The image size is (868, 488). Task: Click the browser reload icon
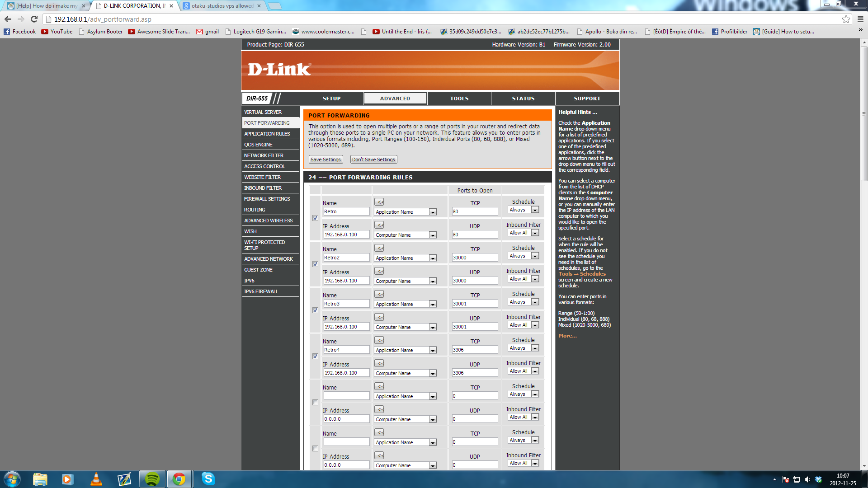(34, 19)
